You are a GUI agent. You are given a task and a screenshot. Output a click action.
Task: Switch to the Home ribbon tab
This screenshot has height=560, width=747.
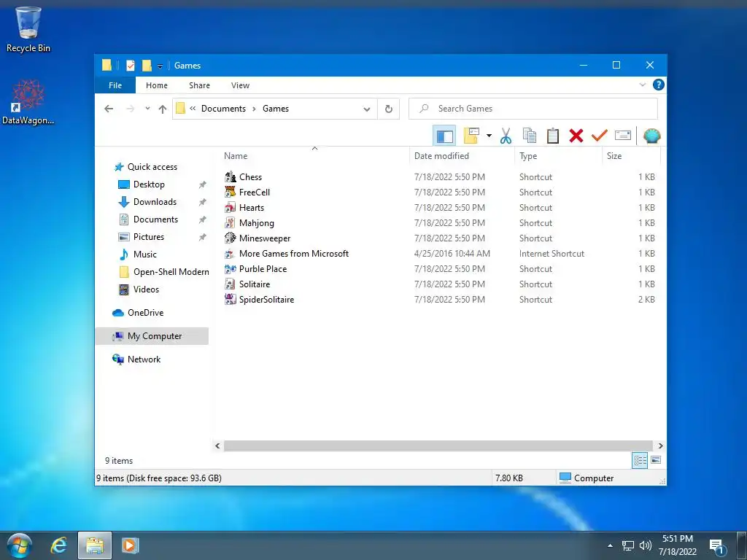(157, 85)
